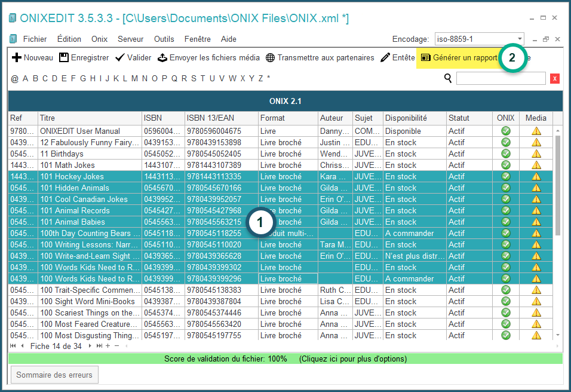Click the Sommaire des erreurs button
The height and width of the screenshot is (392, 571).
point(54,375)
